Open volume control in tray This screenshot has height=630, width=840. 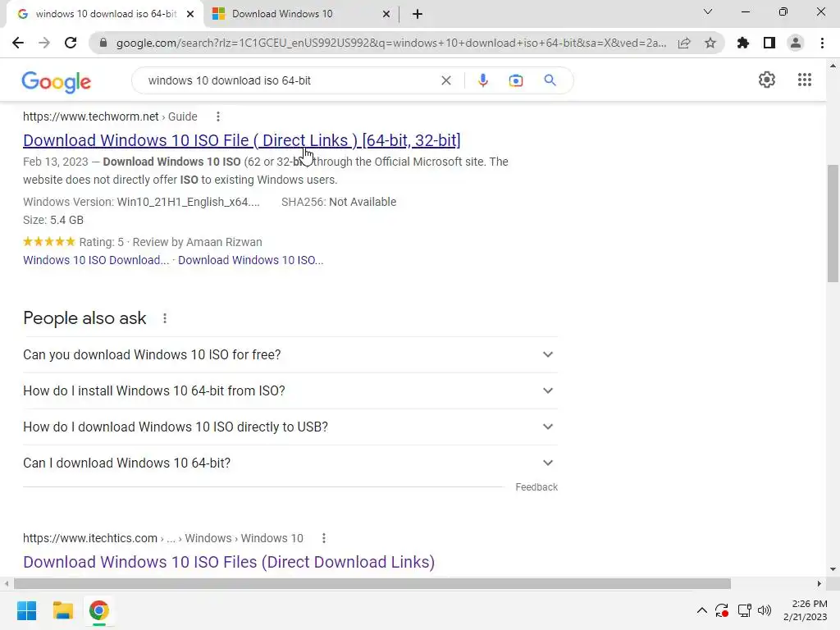click(x=765, y=610)
